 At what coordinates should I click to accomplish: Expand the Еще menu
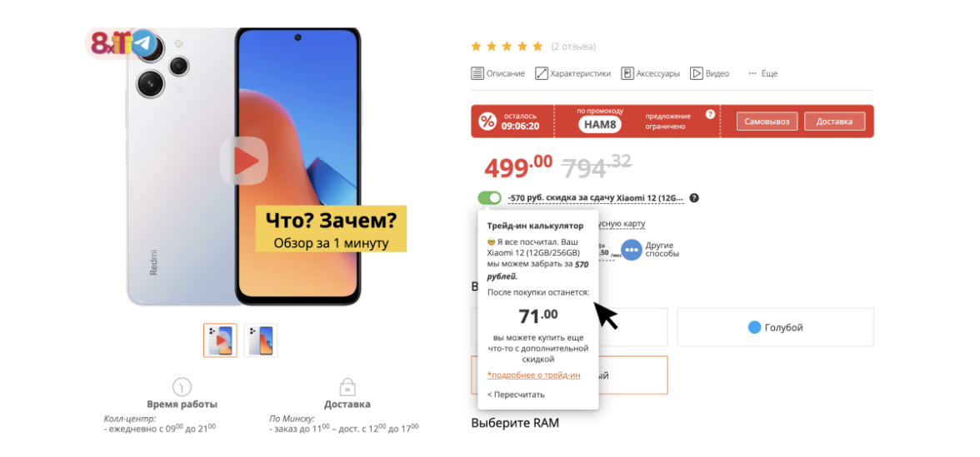763,73
